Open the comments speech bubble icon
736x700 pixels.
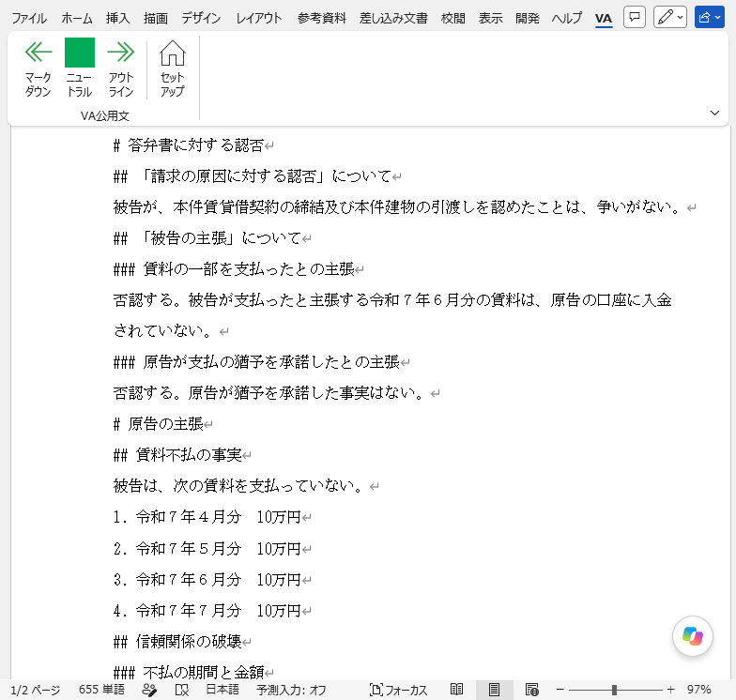(635, 18)
